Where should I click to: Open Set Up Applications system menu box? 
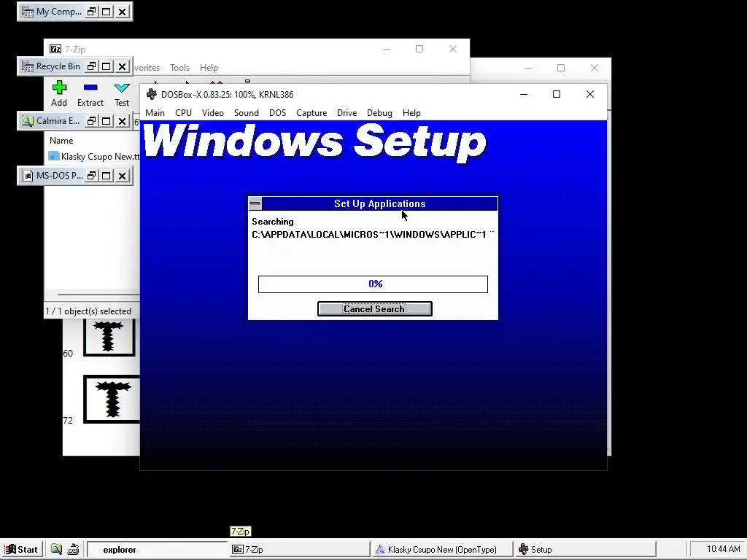[x=255, y=204]
